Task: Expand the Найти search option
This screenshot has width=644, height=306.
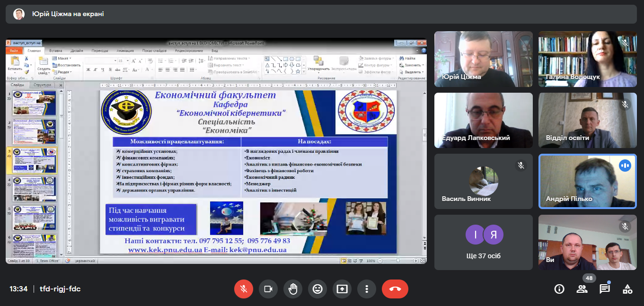Action: click(x=407, y=58)
